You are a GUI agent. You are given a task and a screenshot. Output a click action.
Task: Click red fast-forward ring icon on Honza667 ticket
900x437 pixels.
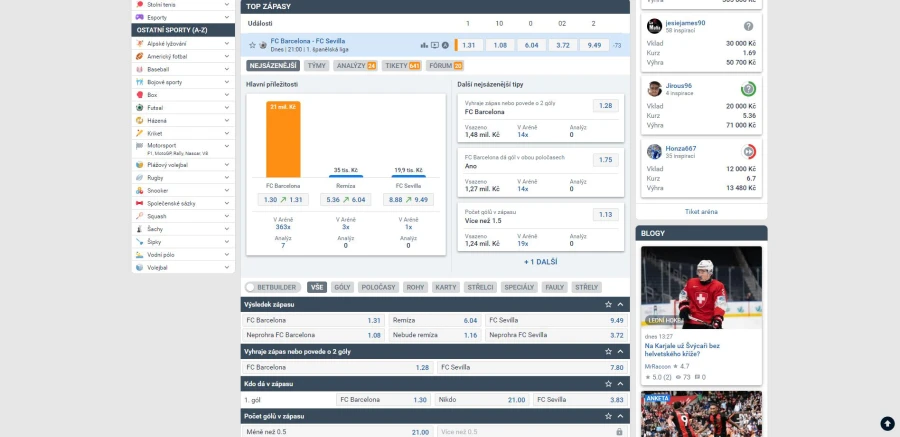[748, 152]
